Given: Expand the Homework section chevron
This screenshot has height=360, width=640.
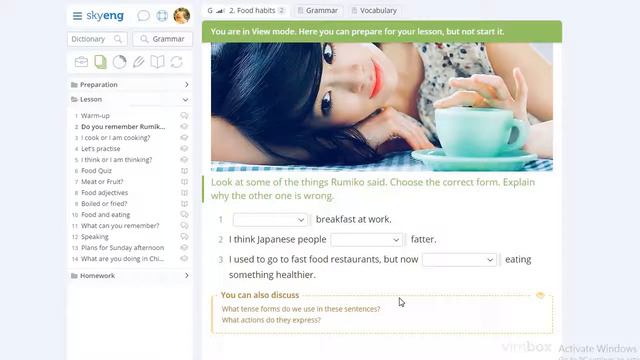Looking at the screenshot, I should pyautogui.click(x=187, y=276).
